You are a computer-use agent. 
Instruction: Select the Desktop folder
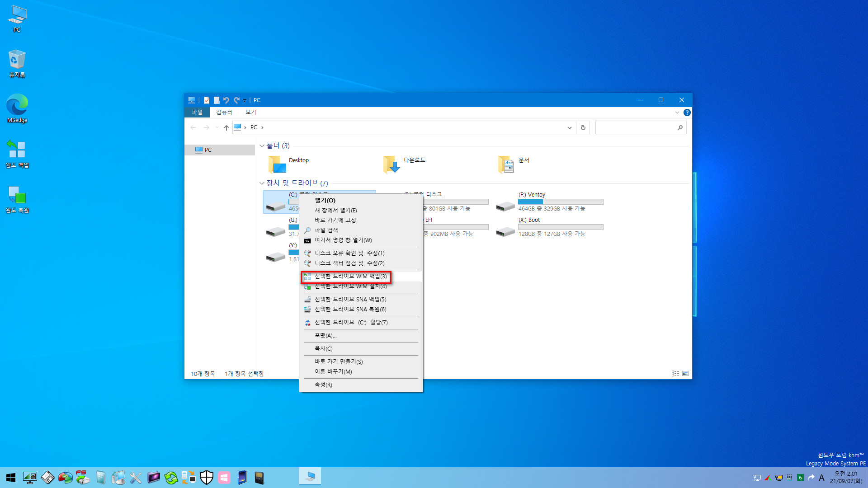pos(289,164)
